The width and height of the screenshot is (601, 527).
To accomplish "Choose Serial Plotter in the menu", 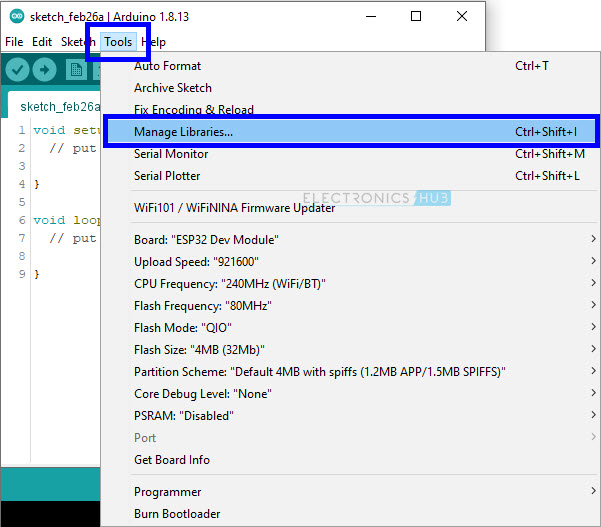I will [167, 176].
